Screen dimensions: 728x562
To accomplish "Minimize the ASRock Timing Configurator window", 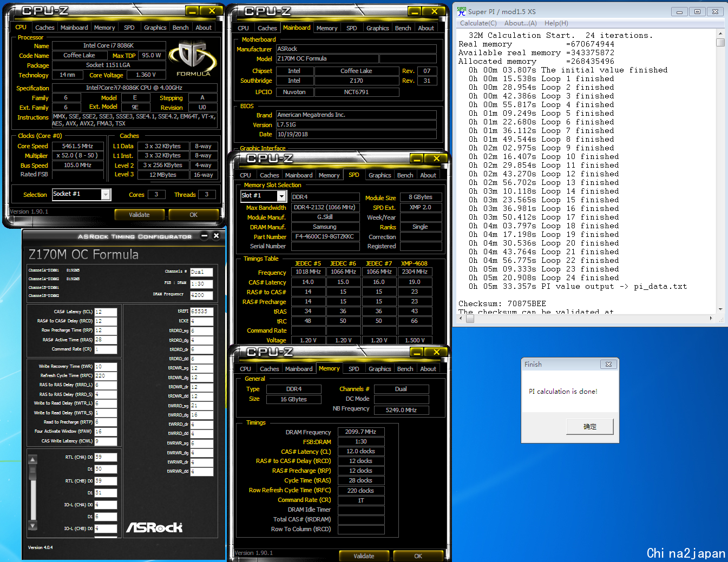I will click(205, 236).
